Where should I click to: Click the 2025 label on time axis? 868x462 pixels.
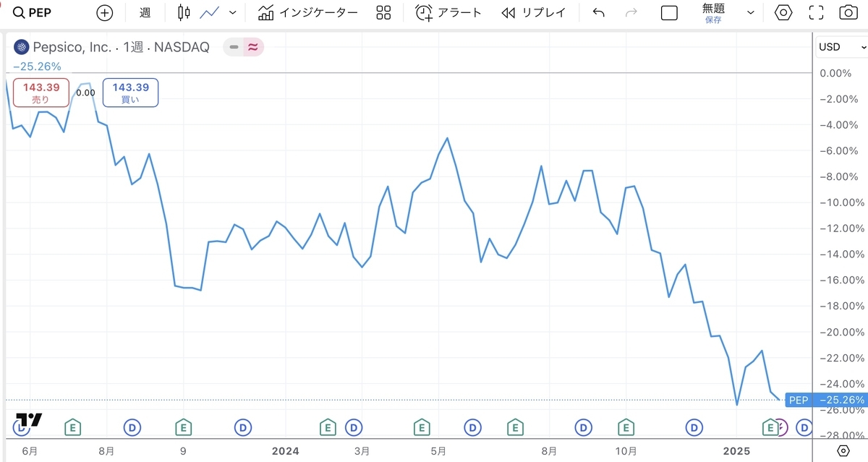coord(736,450)
